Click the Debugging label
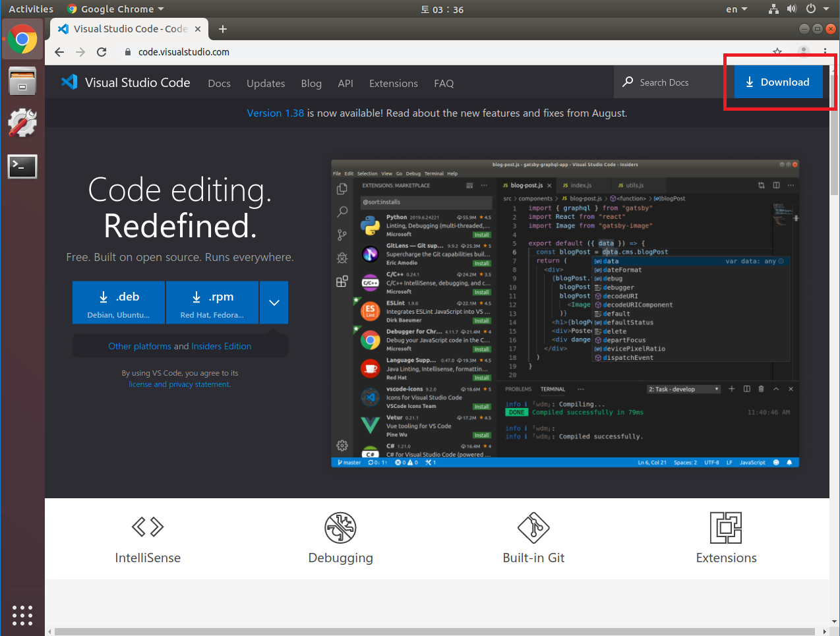Image resolution: width=840 pixels, height=636 pixels. coord(340,558)
